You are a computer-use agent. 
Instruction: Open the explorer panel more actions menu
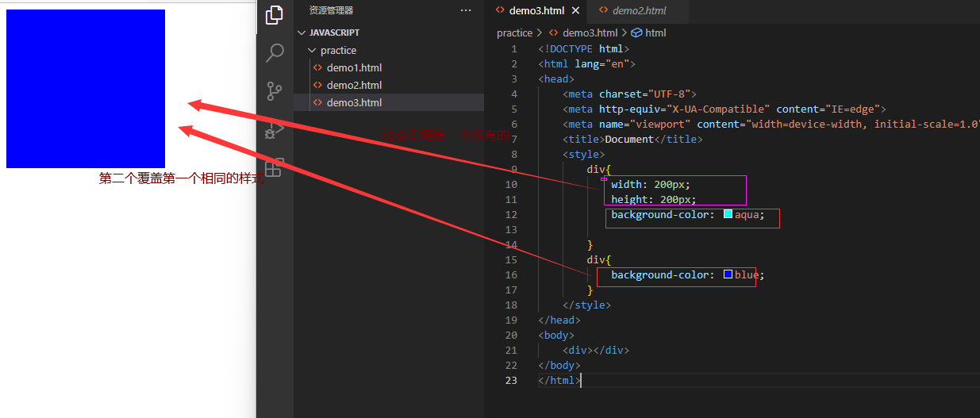click(x=466, y=10)
